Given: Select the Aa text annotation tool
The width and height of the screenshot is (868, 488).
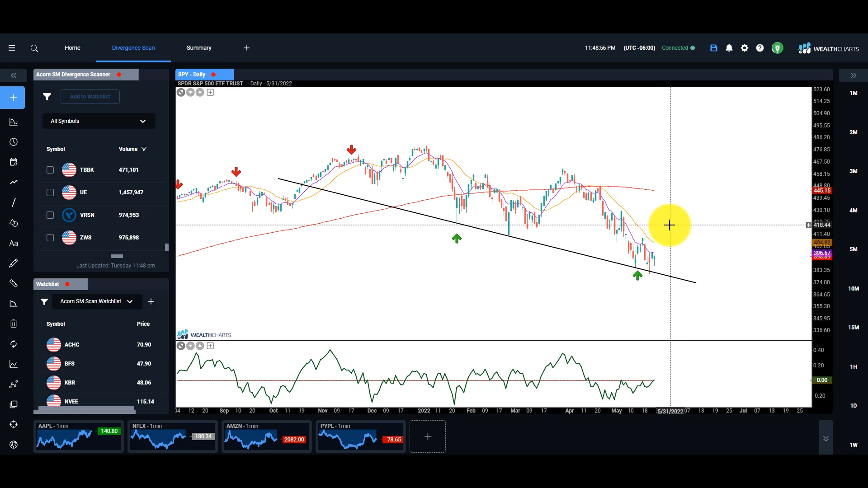Looking at the screenshot, I should click(14, 243).
